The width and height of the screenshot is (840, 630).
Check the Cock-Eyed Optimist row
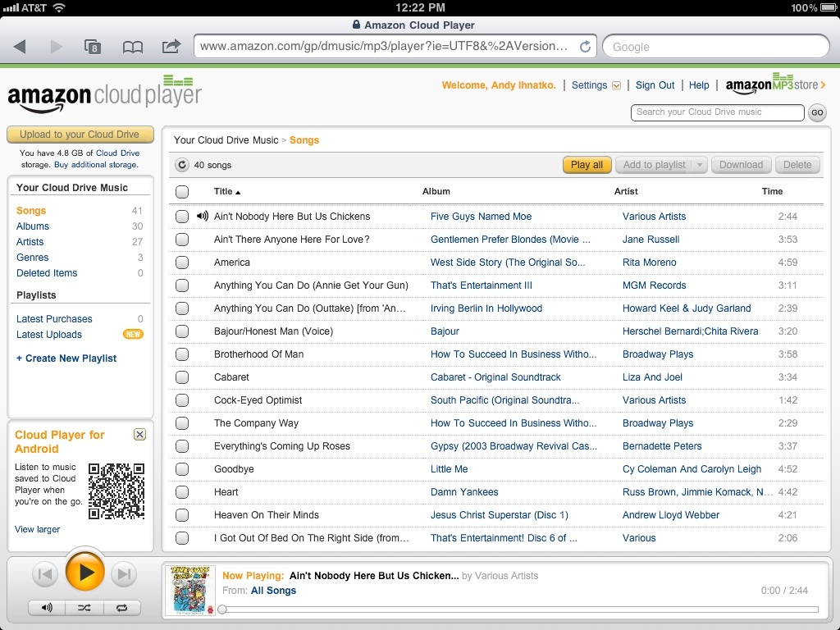(182, 400)
